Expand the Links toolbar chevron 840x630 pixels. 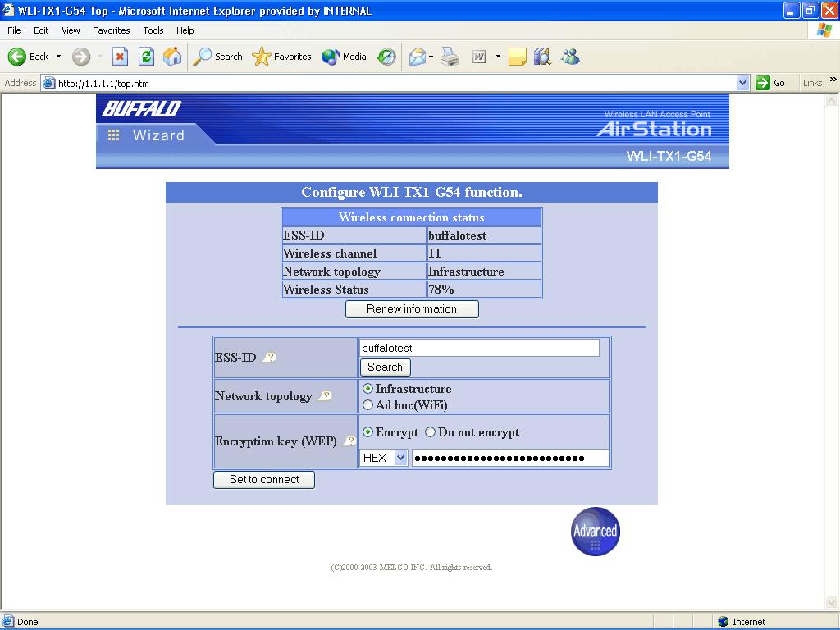tap(833, 80)
